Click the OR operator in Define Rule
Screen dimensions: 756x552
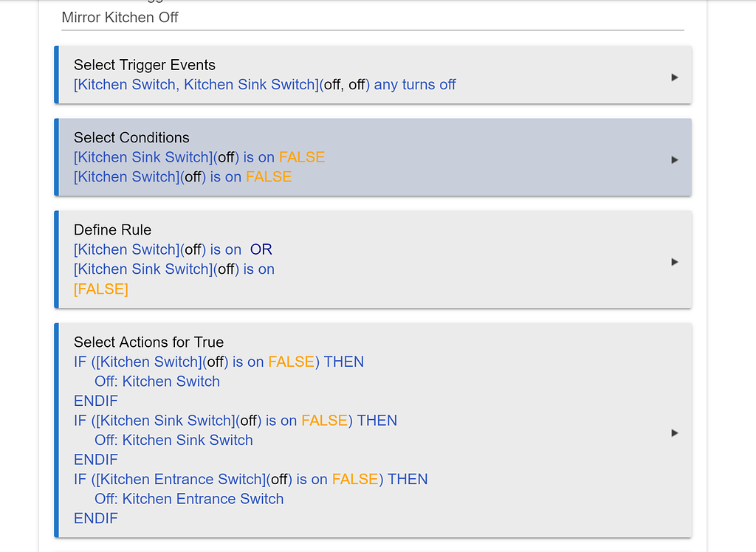click(261, 249)
